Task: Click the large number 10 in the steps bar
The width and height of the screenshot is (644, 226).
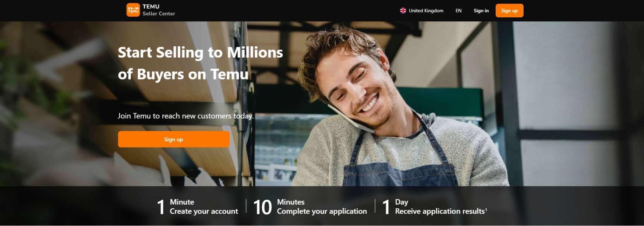Action: [x=262, y=207]
